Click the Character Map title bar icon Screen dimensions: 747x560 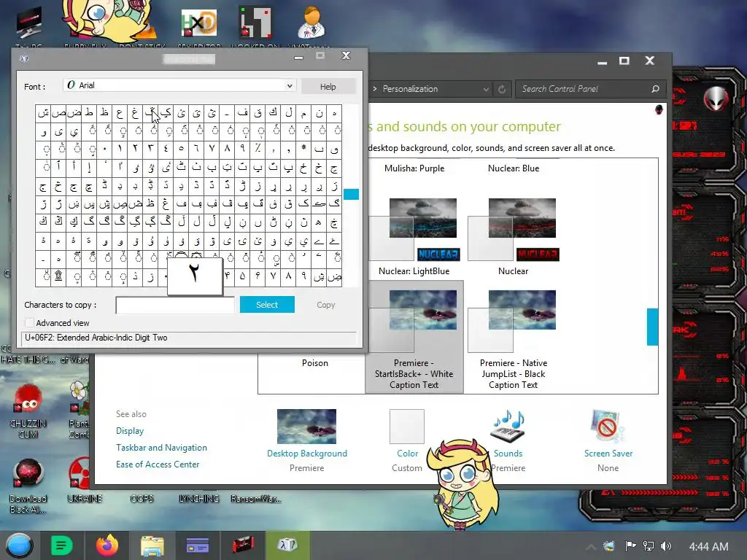[24, 58]
